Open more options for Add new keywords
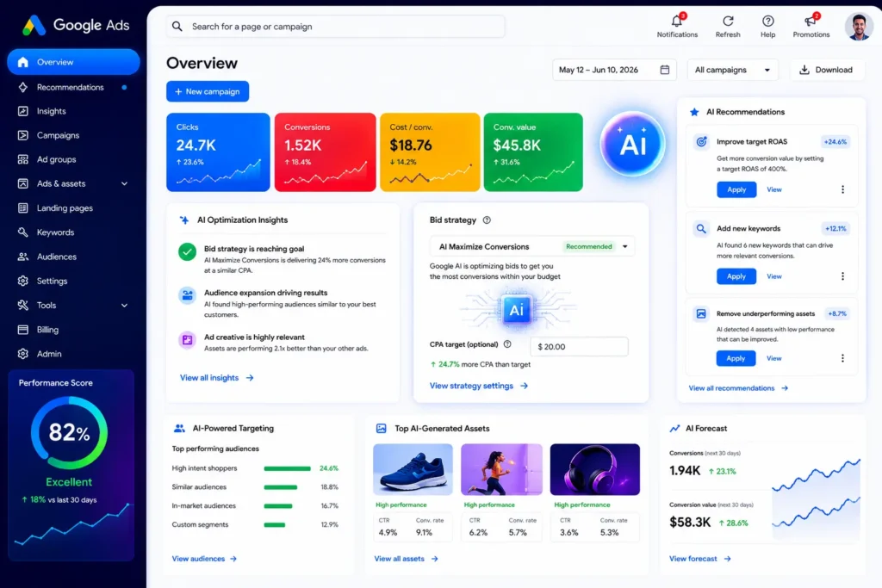 click(842, 276)
